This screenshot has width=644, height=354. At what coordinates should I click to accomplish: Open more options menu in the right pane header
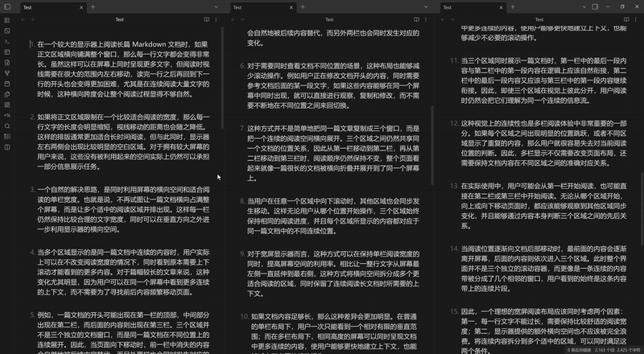click(636, 20)
